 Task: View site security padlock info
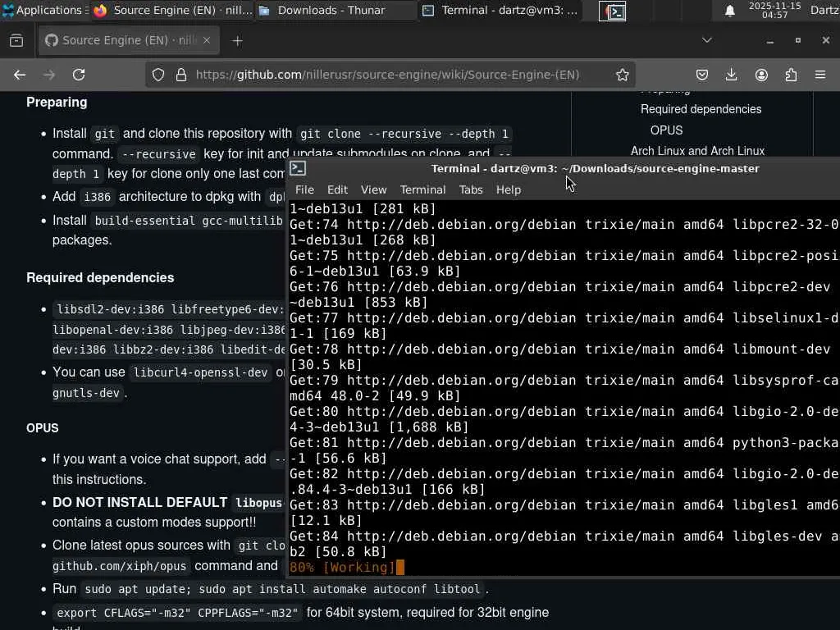[x=181, y=75]
